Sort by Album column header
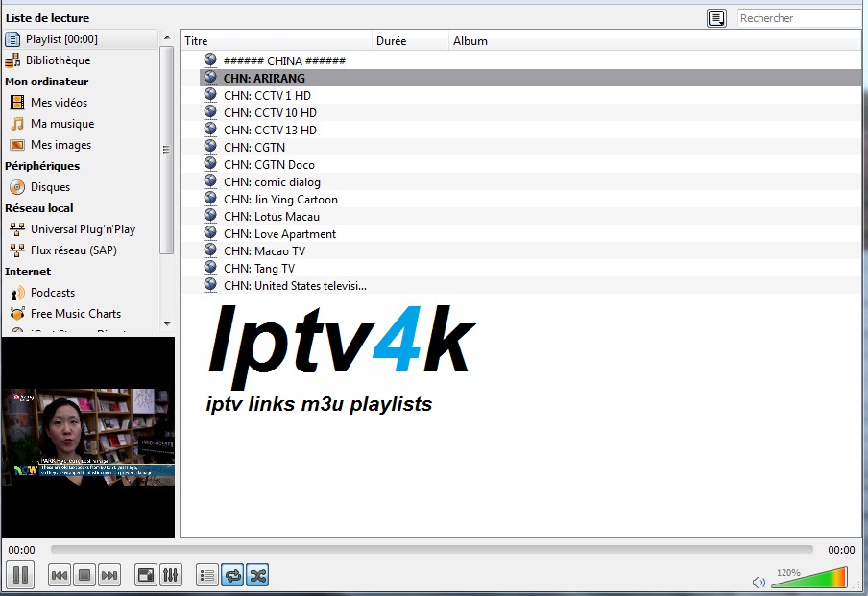The width and height of the screenshot is (868, 596). 656,41
